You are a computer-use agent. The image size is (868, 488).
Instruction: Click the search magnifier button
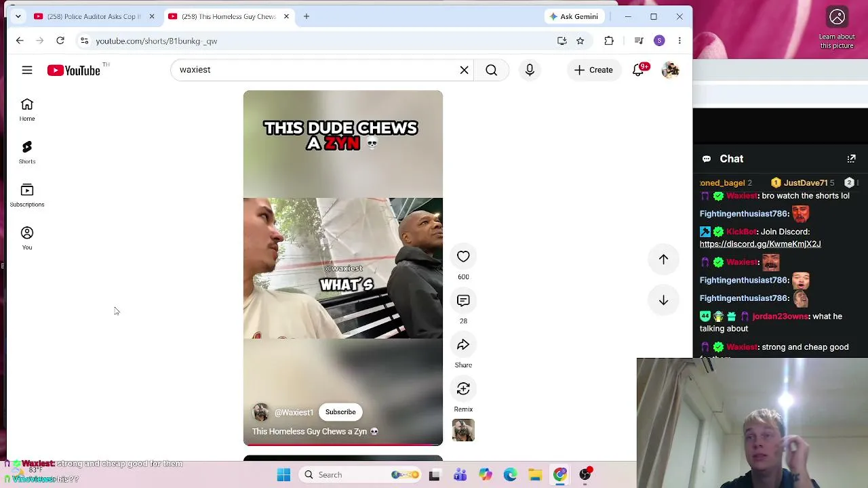point(492,70)
